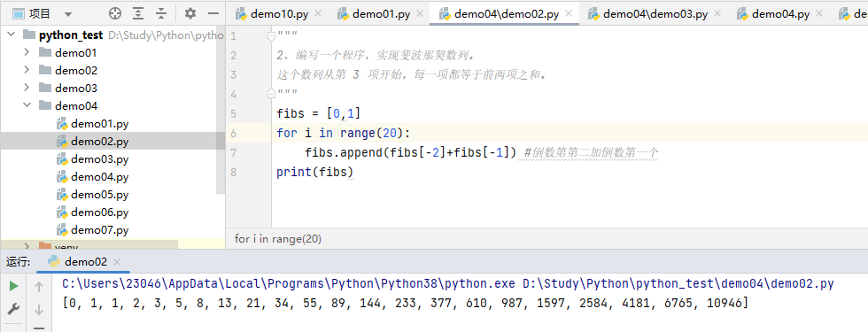
Task: Hide the project panel with minus icon
Action: point(213,13)
